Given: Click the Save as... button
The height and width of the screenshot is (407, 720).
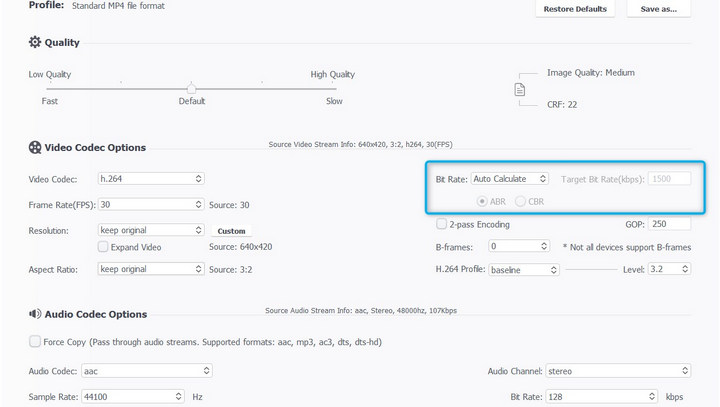Looking at the screenshot, I should coord(658,9).
